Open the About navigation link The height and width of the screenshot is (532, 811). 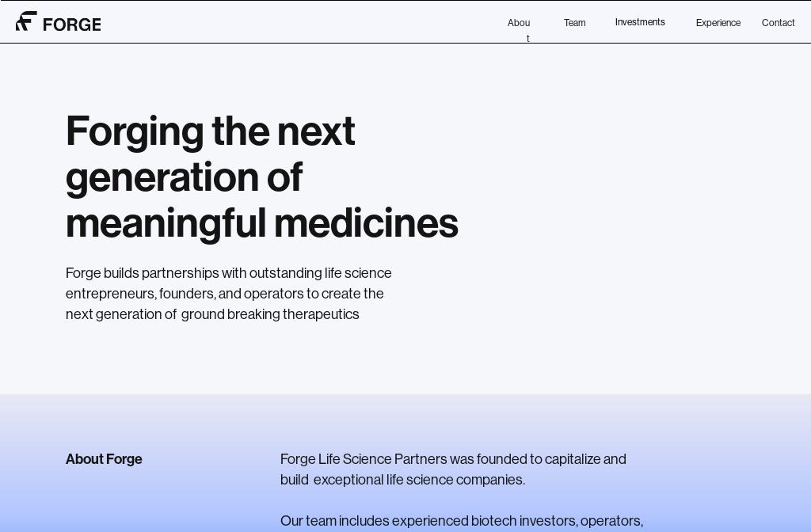click(x=519, y=24)
